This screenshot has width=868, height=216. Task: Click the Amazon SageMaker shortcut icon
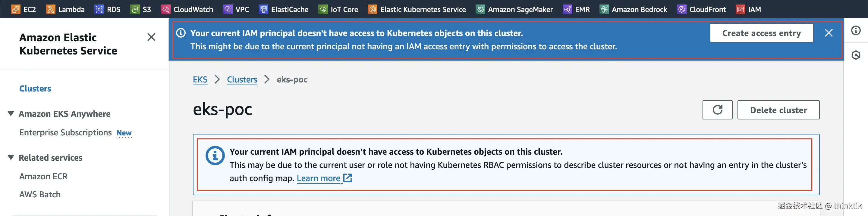click(x=480, y=9)
